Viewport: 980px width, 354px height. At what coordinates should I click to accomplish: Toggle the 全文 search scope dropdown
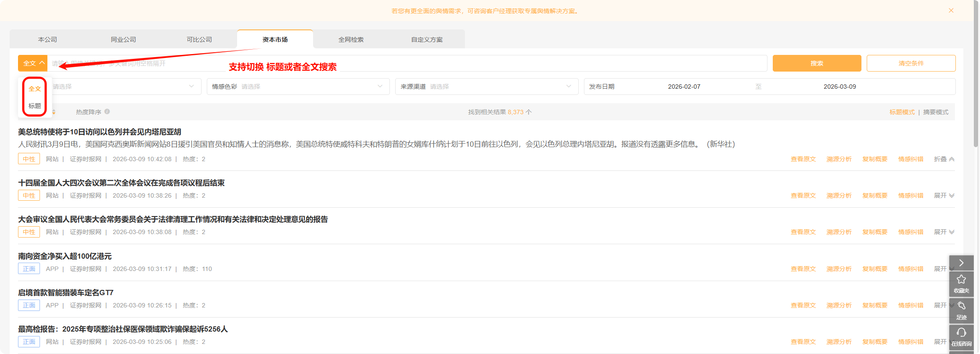[x=33, y=63]
